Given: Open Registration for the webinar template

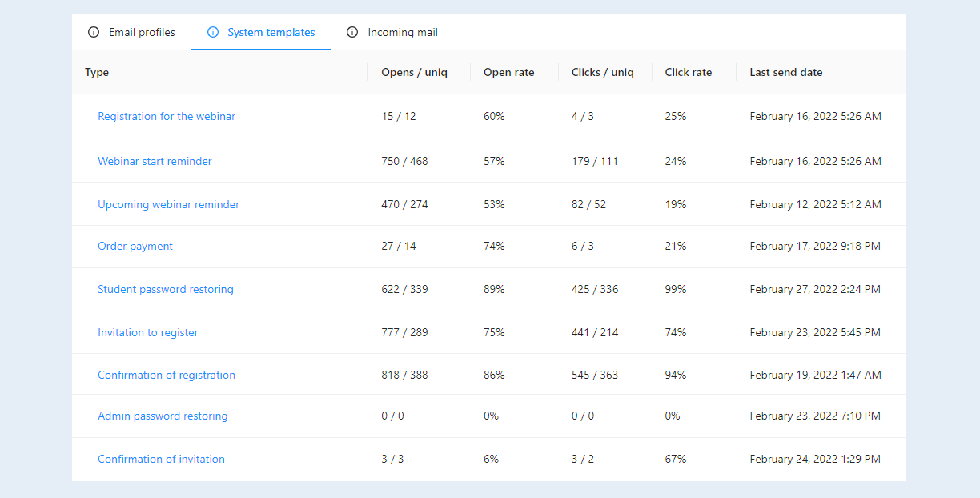Looking at the screenshot, I should 167,116.
